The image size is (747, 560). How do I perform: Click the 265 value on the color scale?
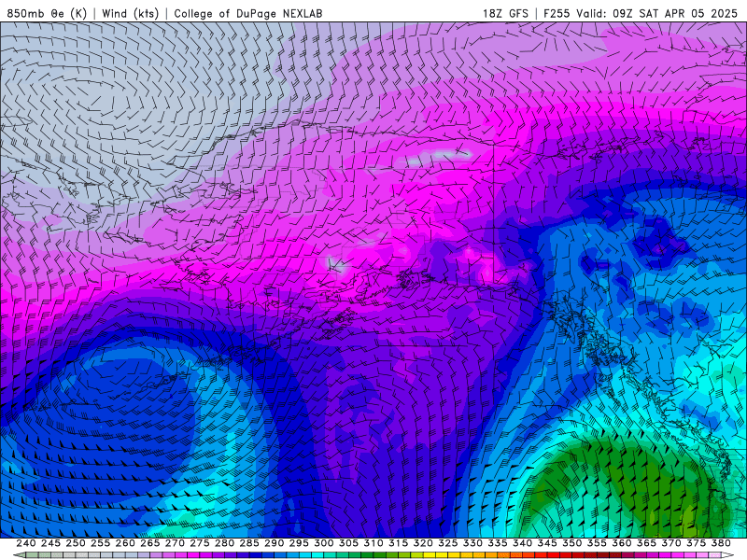tap(149, 543)
